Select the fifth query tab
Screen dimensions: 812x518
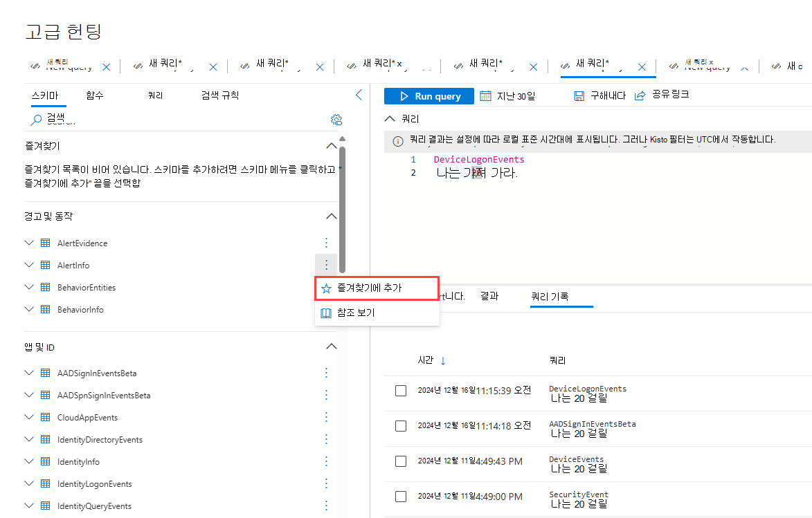coord(486,64)
